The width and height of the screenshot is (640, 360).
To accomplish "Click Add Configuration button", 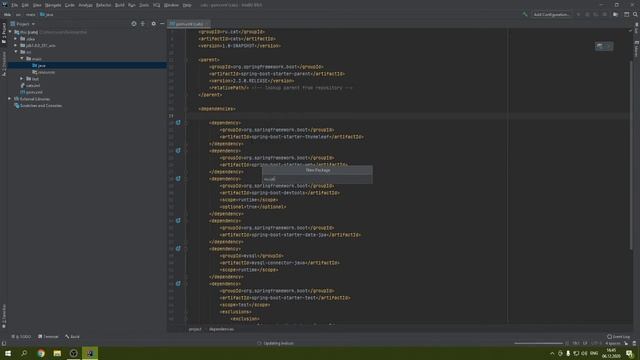I will click(x=551, y=14).
